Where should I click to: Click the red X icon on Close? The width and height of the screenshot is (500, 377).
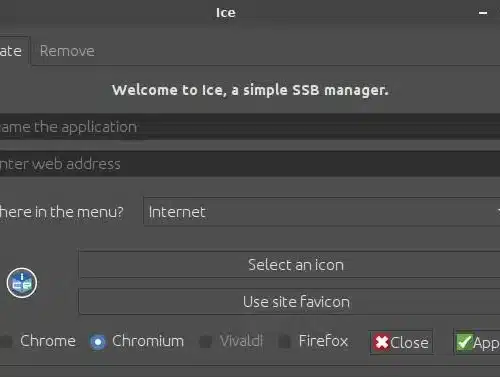tap(381, 342)
